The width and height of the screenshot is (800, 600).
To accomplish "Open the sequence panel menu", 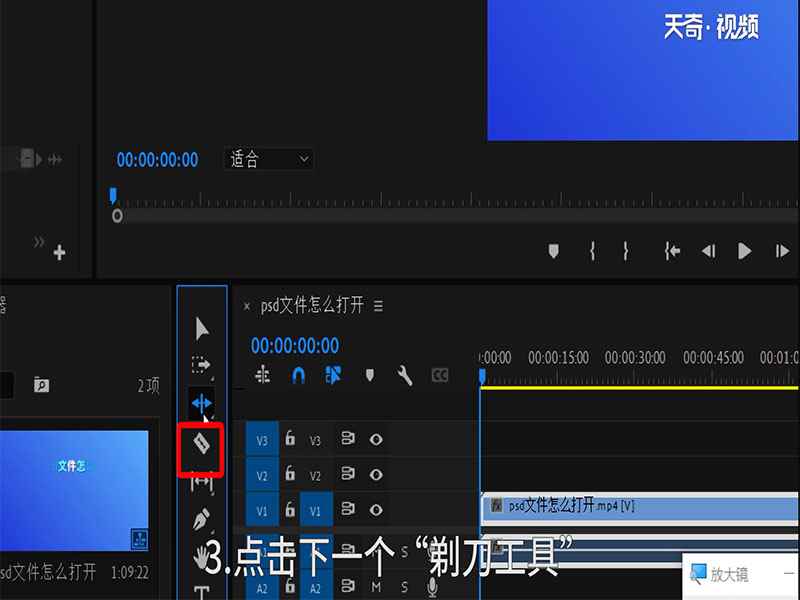I will tap(380, 307).
